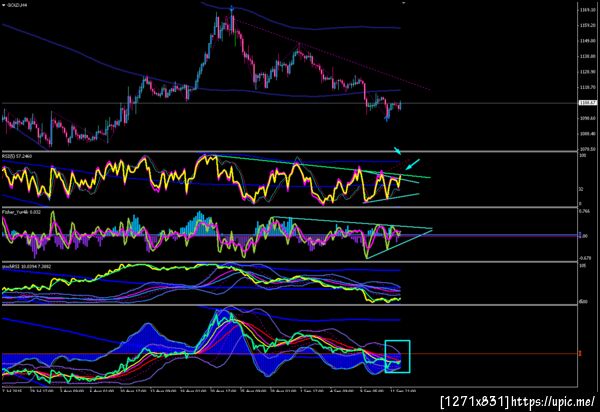Open the small triangle beside GOLD,H4 label
This screenshot has width=600, height=412.
4,5
